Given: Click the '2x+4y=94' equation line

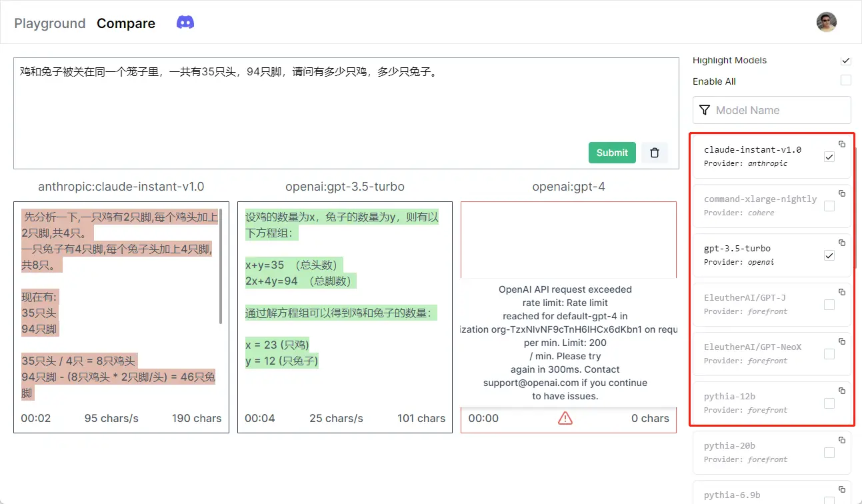Looking at the screenshot, I should pyautogui.click(x=301, y=281).
